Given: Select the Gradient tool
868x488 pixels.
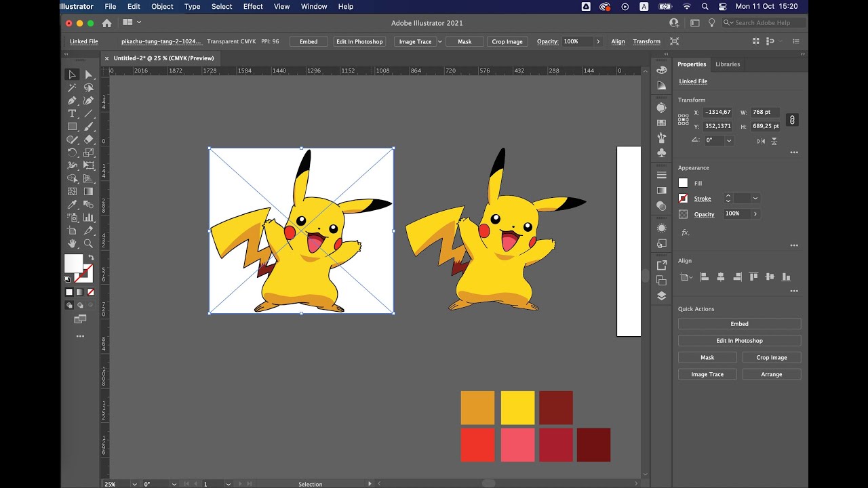Looking at the screenshot, I should pyautogui.click(x=88, y=190).
